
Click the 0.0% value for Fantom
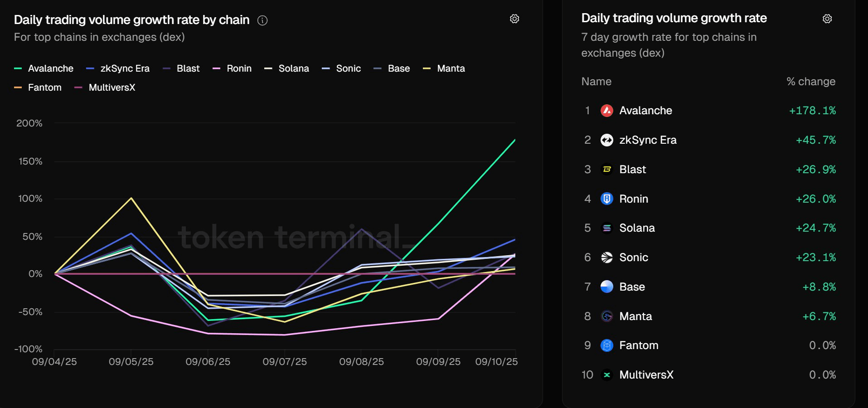pyautogui.click(x=823, y=345)
